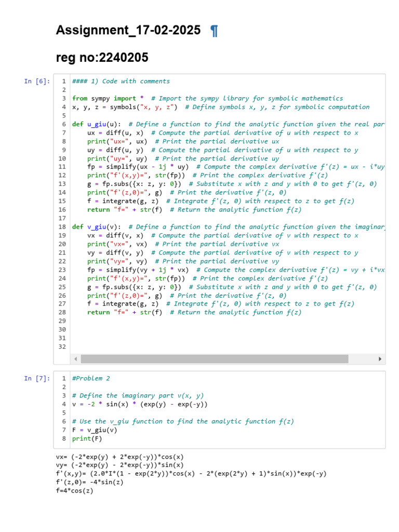
Task: Click the reg no:2240205 heading
Action: 102,57
